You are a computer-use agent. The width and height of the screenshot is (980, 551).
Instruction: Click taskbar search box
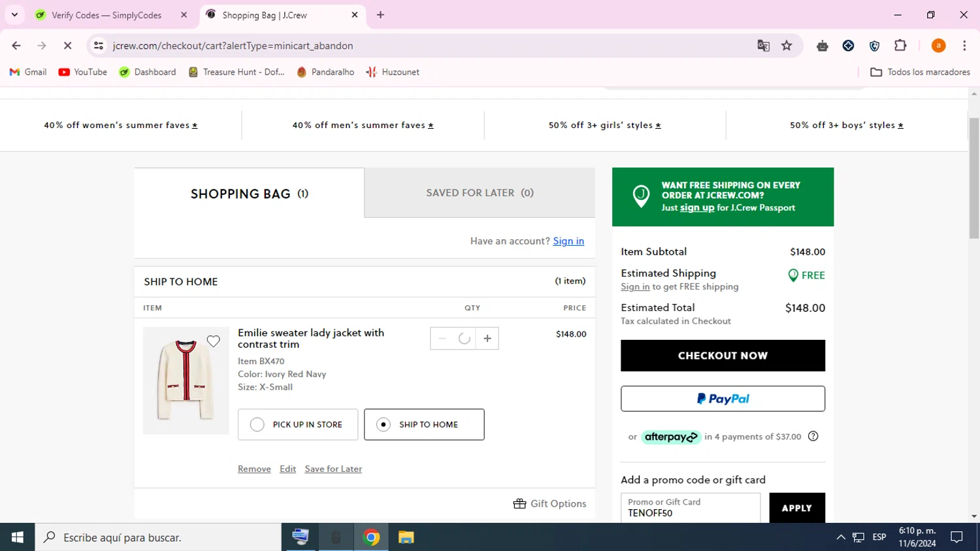[x=158, y=537]
